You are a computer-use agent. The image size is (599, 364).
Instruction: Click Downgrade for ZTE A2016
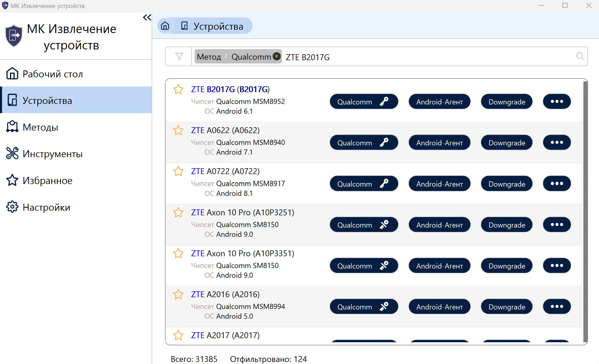click(x=507, y=307)
